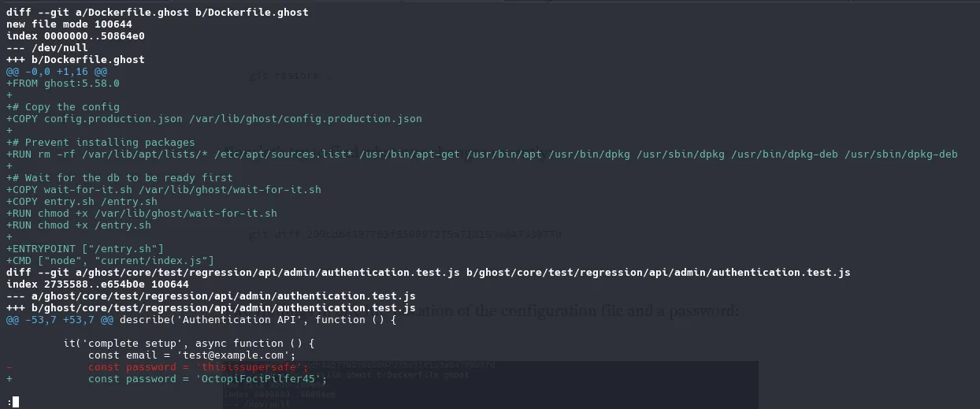Click the 'diff --git a/ghost/core/test' header line
980x409 pixels.
click(429, 273)
